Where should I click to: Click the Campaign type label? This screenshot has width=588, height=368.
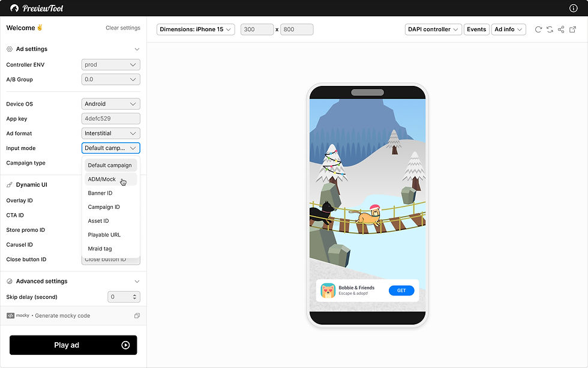26,163
